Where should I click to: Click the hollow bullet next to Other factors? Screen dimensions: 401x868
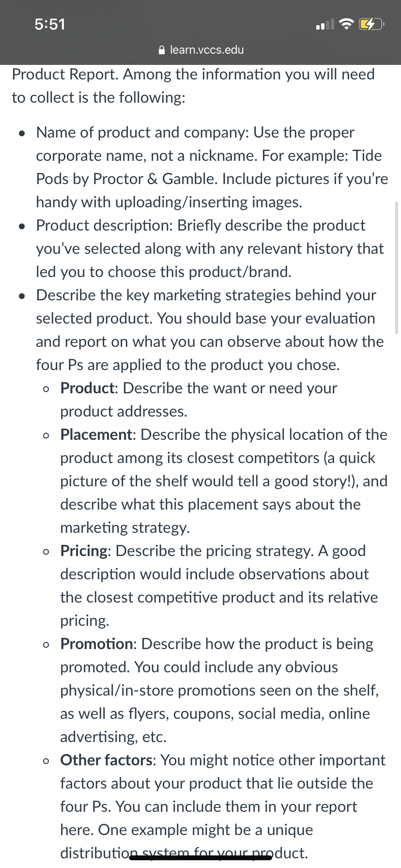point(46,761)
